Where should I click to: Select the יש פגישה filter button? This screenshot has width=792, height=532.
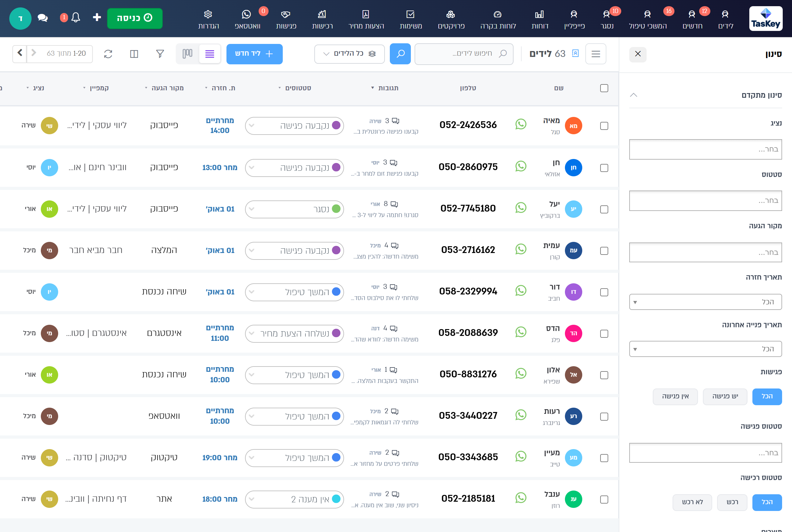pyautogui.click(x=725, y=397)
